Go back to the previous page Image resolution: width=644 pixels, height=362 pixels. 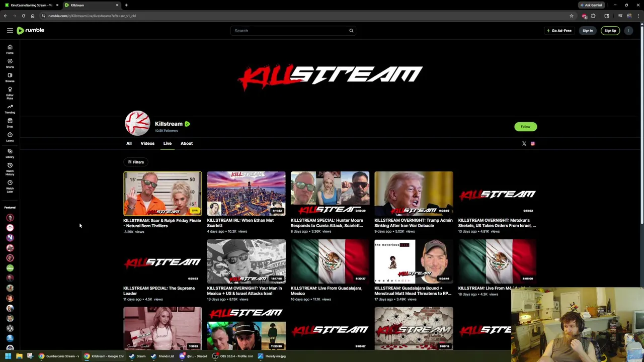click(x=6, y=16)
